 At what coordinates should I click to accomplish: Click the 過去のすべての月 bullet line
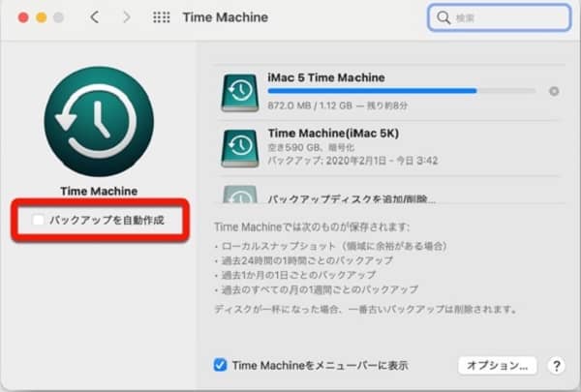316,289
